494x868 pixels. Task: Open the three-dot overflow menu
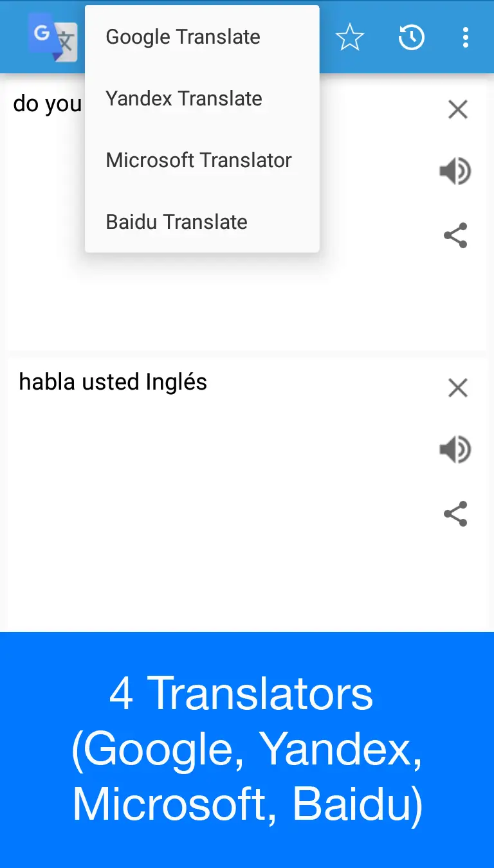(466, 37)
